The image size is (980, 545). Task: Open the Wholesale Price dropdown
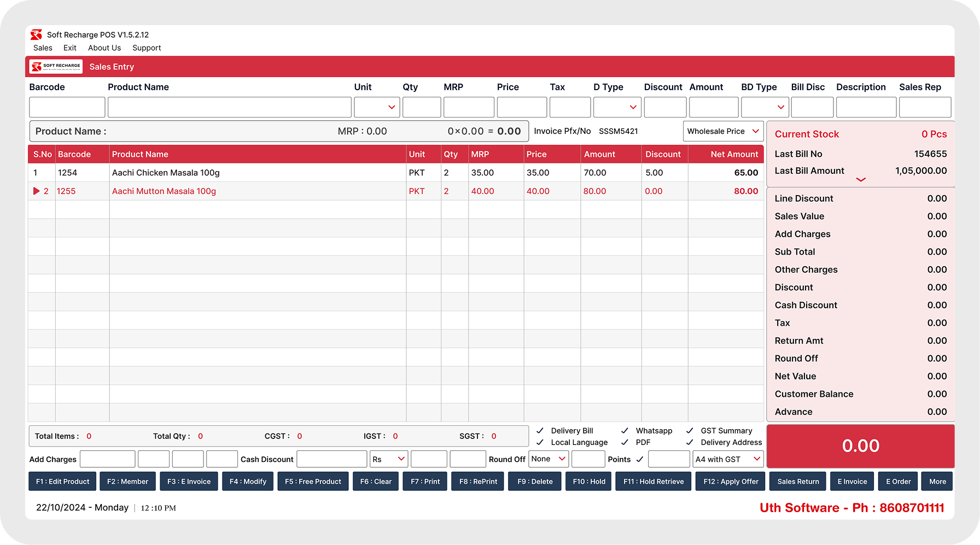click(x=723, y=131)
